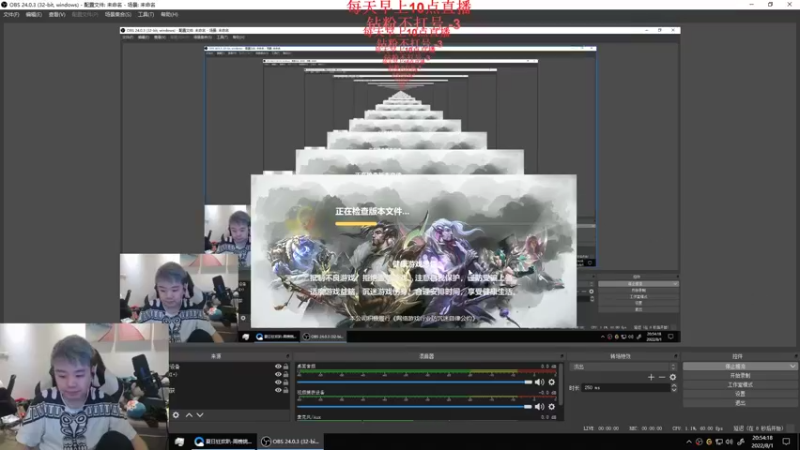Click the LIVE timer in status bar

point(601,429)
